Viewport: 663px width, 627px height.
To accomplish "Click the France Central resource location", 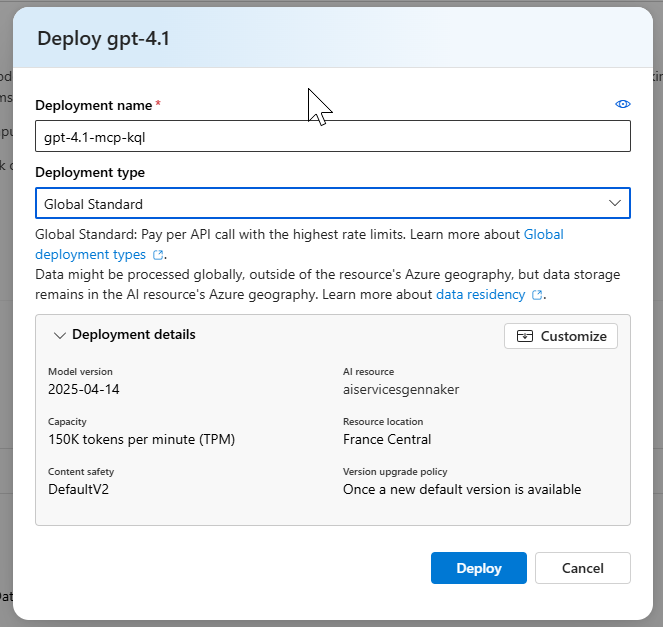I will [387, 439].
